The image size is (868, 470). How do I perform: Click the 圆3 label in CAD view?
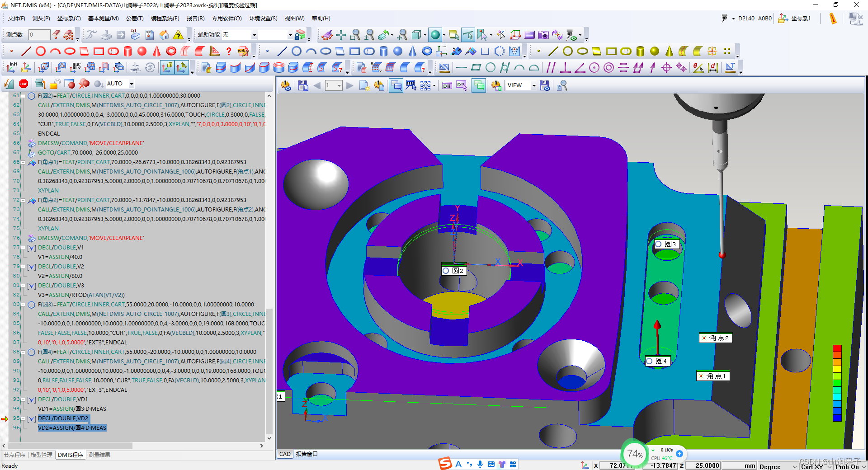coord(667,244)
